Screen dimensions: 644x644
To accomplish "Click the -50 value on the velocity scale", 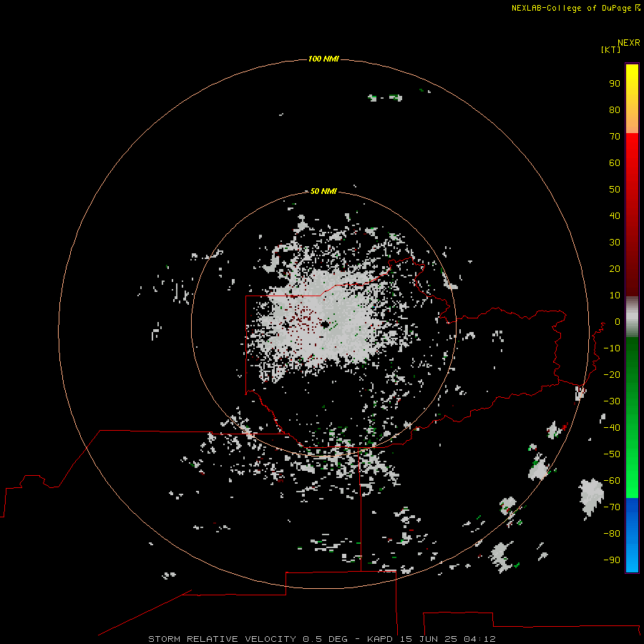I will (612, 454).
